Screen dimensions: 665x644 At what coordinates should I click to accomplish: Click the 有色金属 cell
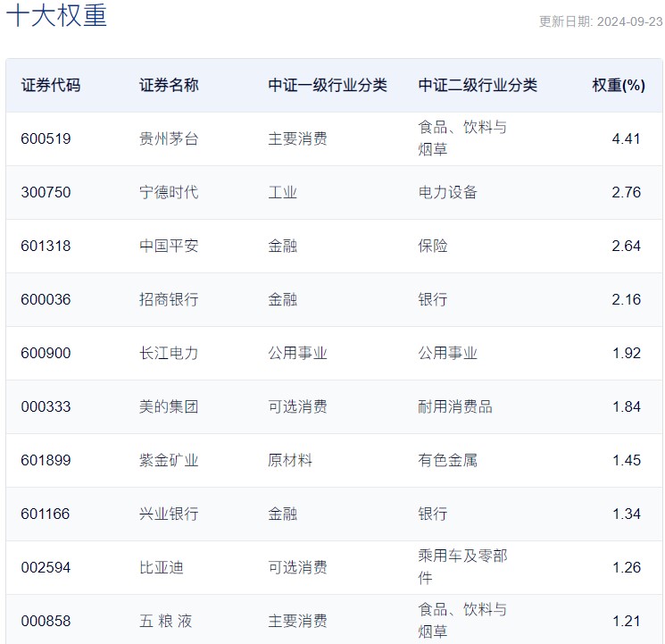point(448,460)
